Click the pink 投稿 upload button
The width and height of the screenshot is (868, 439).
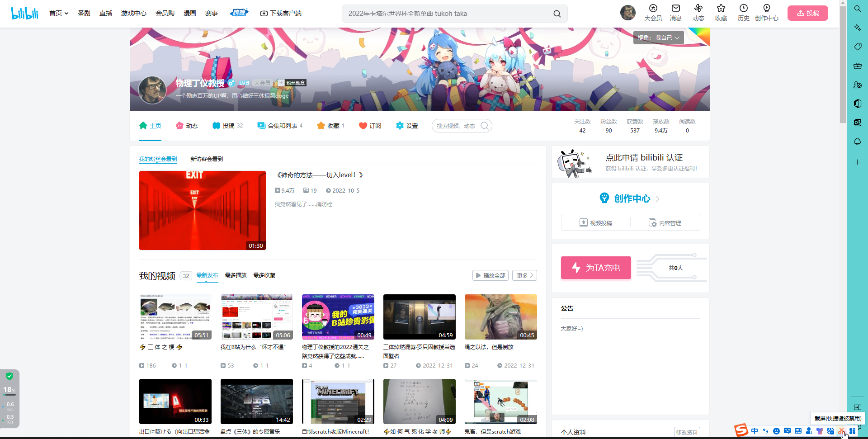(x=807, y=13)
